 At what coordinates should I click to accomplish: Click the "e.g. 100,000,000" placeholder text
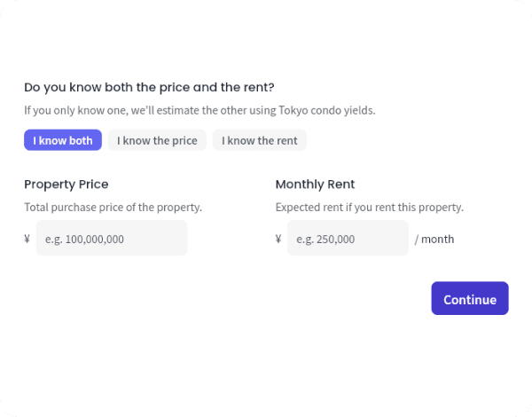click(x=95, y=239)
